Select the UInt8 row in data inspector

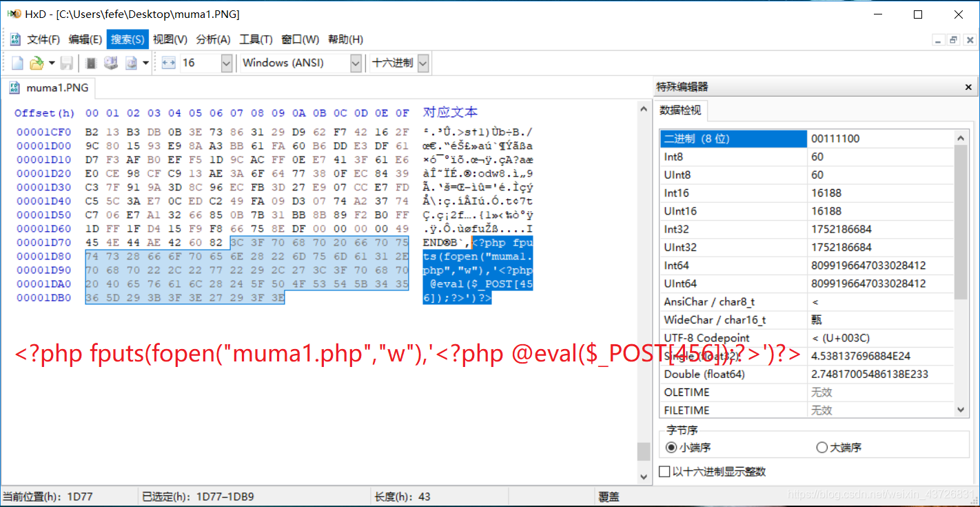(x=807, y=175)
